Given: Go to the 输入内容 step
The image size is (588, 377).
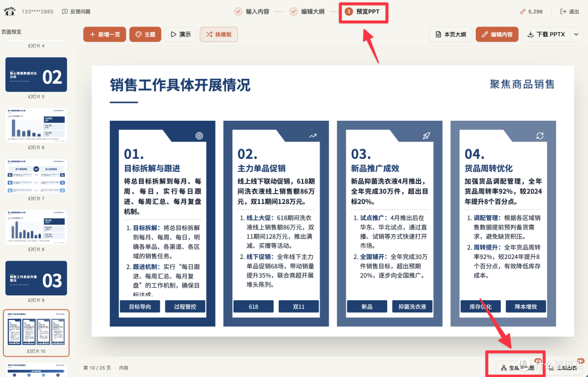Looking at the screenshot, I should tap(252, 11).
